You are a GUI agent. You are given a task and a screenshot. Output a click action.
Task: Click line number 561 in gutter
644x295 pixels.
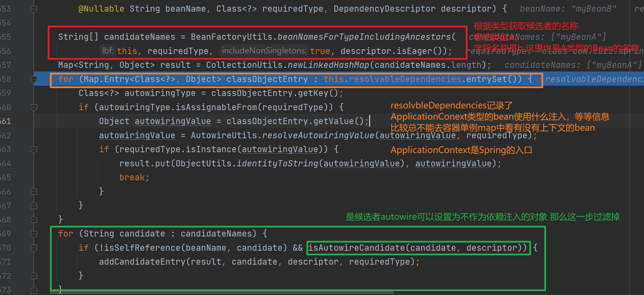5,121
